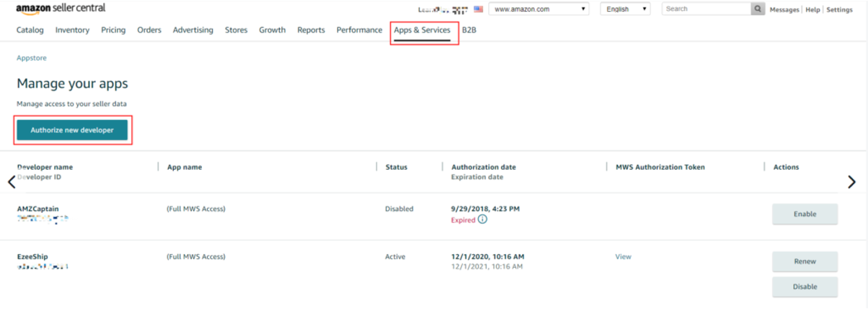Open the Pricing menu
The image size is (868, 309).
click(x=113, y=30)
